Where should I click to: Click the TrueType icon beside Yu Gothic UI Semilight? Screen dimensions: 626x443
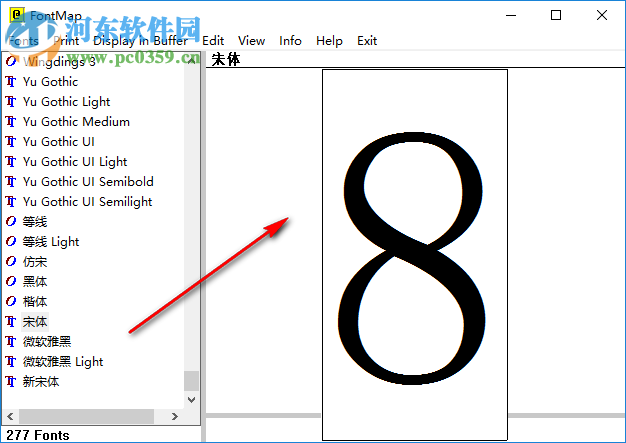[11, 201]
